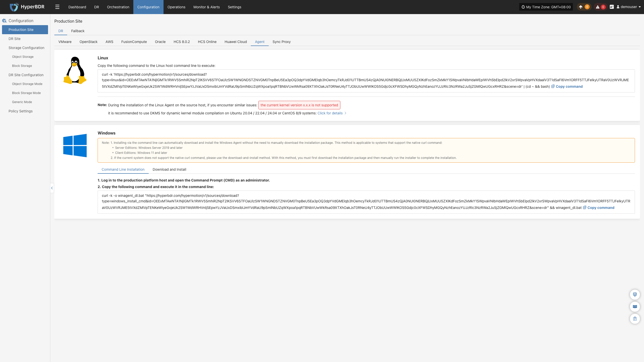Click the My Time Zone GMT+08:00 indicator
This screenshot has width=644, height=362.
(x=546, y=7)
